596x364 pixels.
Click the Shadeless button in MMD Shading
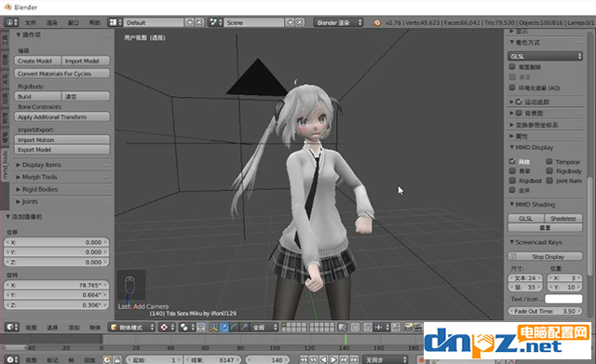coord(563,219)
